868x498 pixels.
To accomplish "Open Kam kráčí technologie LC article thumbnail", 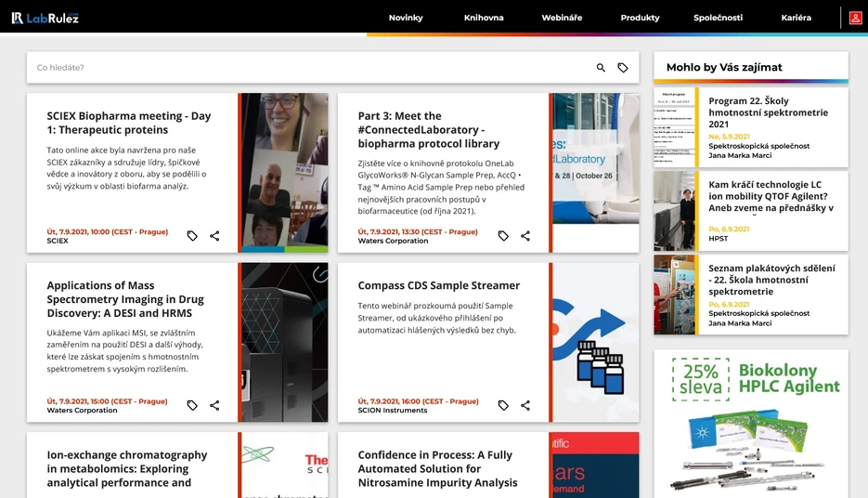I will pyautogui.click(x=674, y=211).
